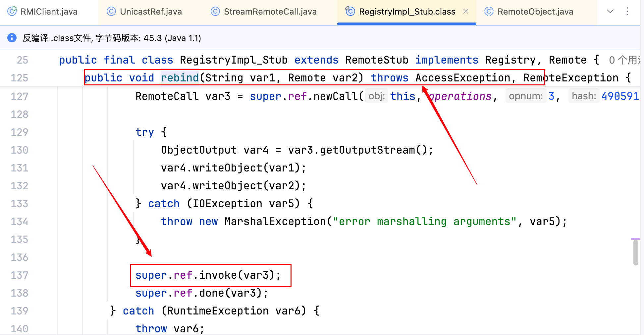Viewport: 644px width, 335px height.
Task: Click the RegistryImpl_Stub.class file icon
Action: (x=350, y=12)
